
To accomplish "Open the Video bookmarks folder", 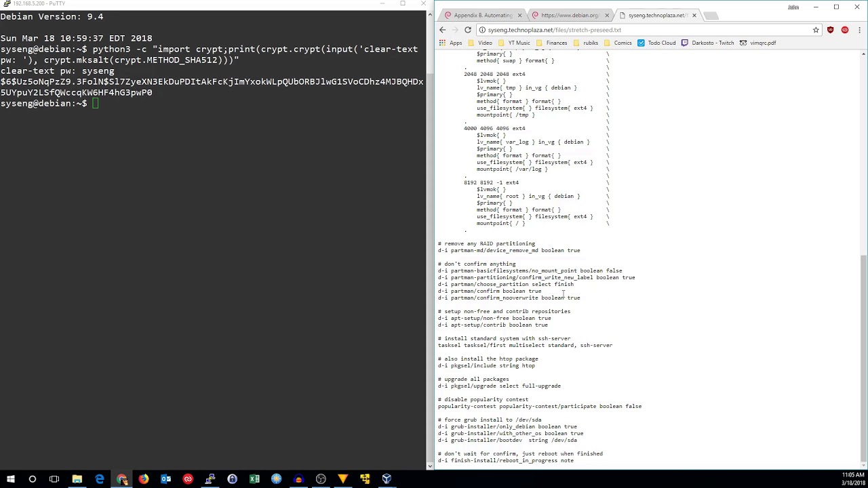I will click(x=480, y=43).
